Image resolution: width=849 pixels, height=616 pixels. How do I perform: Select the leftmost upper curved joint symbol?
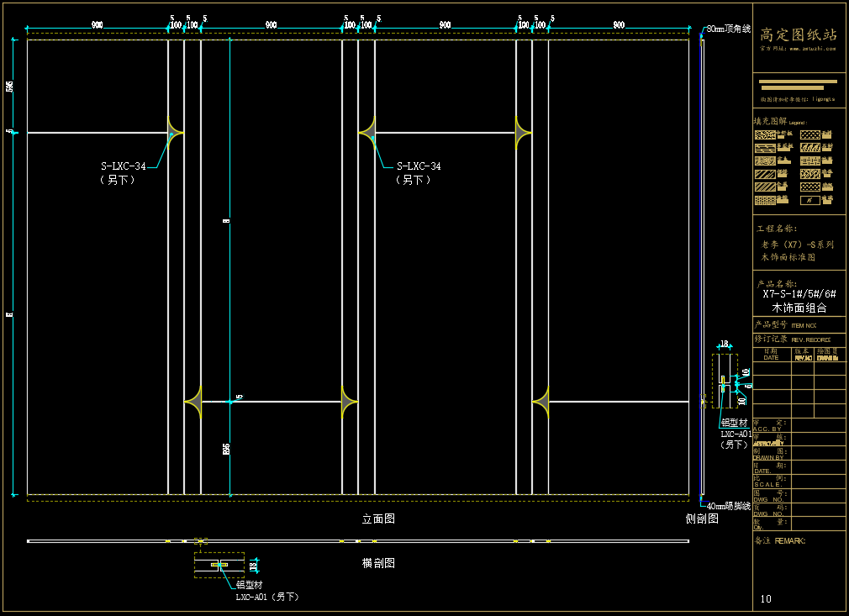176,134
